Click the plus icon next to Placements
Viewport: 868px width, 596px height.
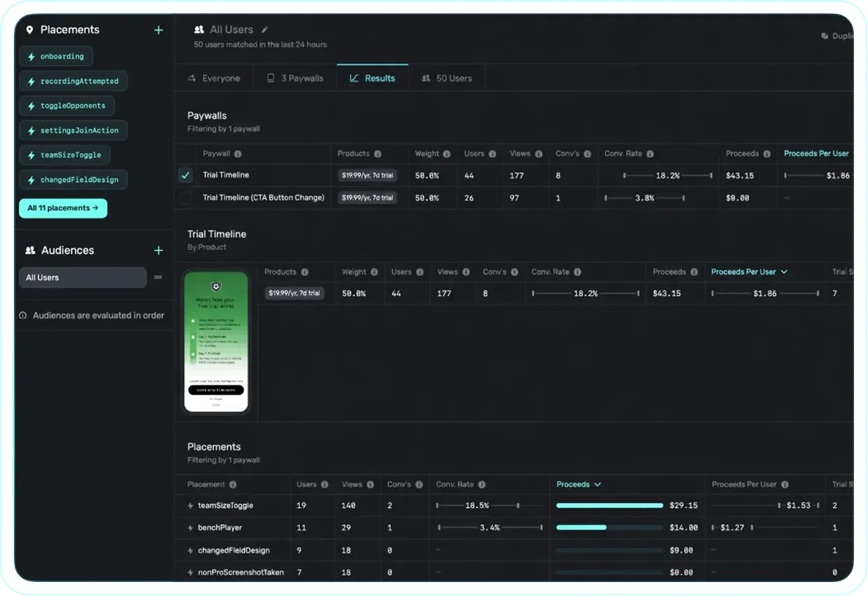click(158, 30)
